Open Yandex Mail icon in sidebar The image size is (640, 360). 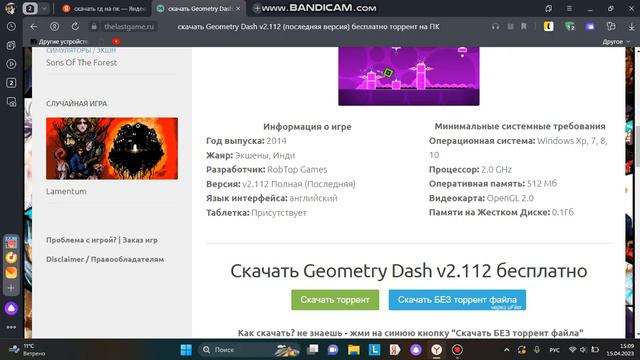11,272
